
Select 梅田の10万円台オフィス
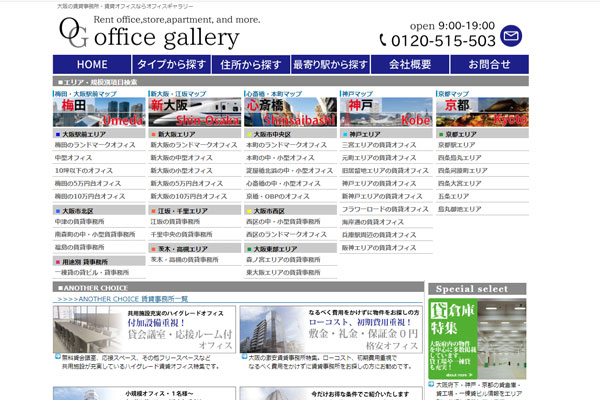click(x=90, y=196)
